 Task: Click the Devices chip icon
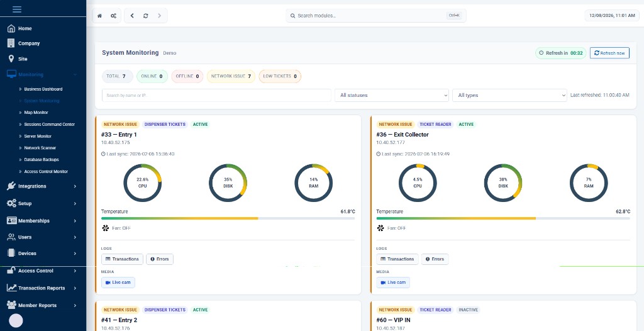11,254
